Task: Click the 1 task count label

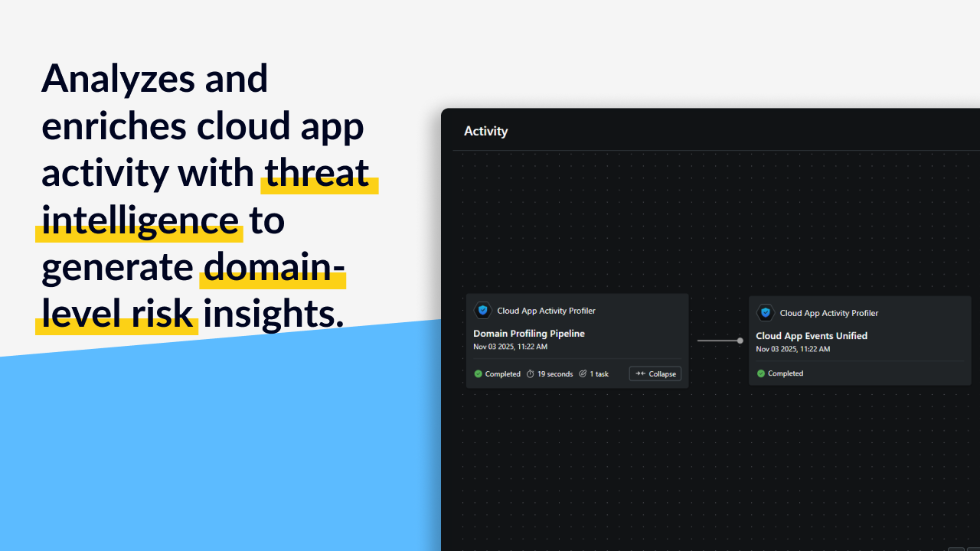Action: click(599, 374)
